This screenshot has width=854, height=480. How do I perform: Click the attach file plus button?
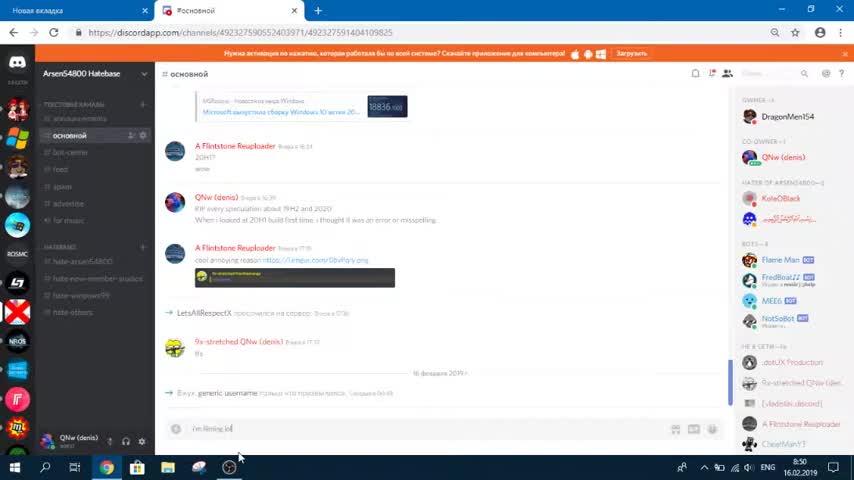coord(175,429)
